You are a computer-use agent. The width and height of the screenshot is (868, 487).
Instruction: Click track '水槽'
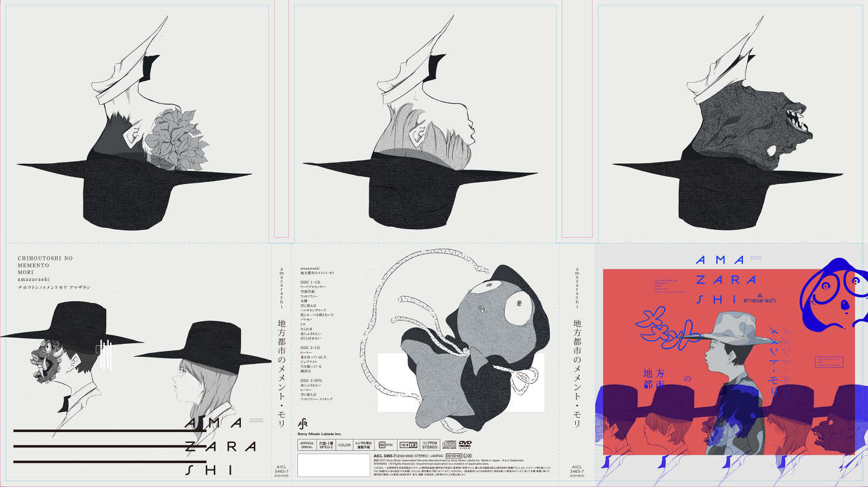pos(304,301)
